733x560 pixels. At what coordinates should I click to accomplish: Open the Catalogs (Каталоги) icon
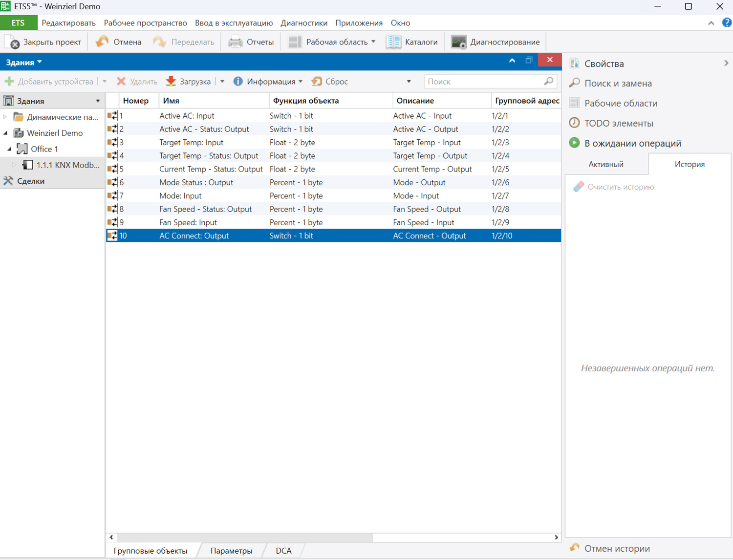point(393,42)
